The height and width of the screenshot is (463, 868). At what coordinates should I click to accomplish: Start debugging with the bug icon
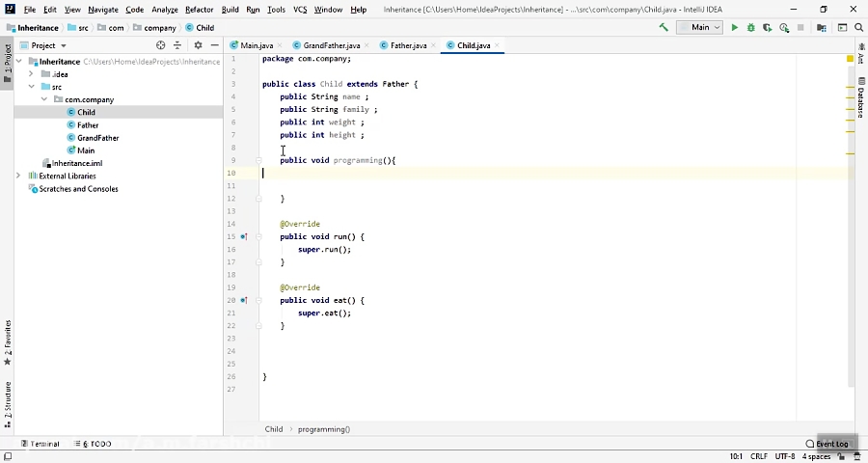pos(750,27)
